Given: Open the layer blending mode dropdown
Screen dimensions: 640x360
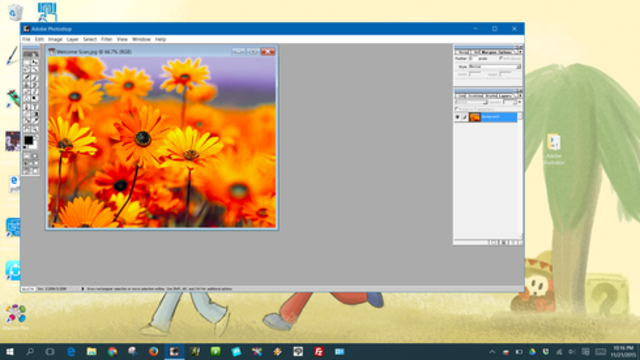Looking at the screenshot, I should coord(471,102).
